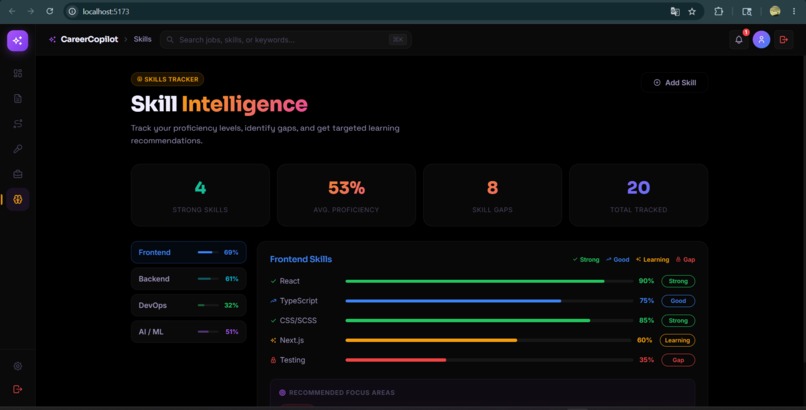Click the Good legend item

[617, 259]
